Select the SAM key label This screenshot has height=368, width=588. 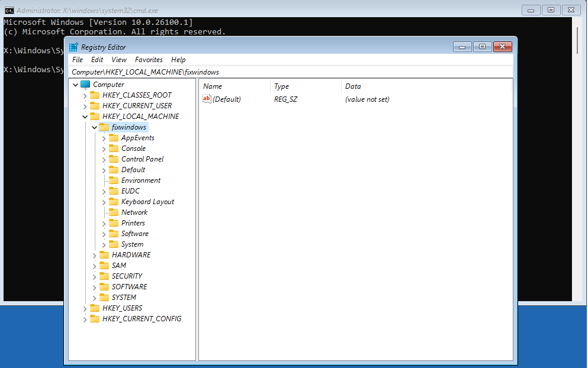coord(119,265)
